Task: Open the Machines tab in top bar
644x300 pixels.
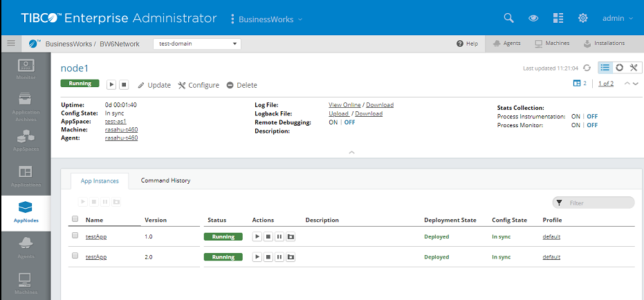Action: tap(552, 43)
